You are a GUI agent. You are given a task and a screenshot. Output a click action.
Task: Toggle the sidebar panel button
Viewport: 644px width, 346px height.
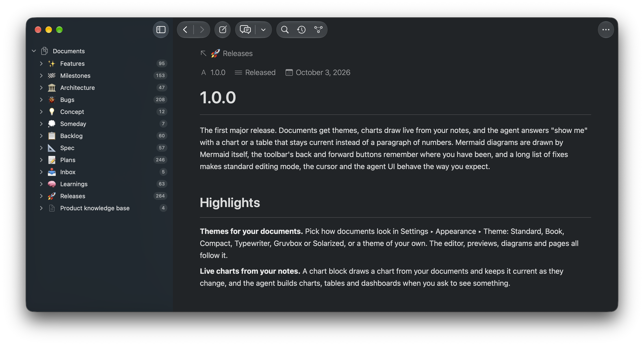click(161, 30)
